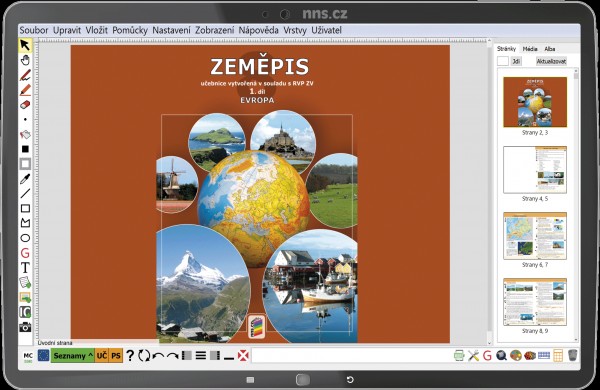Open the Upravit menu
Screen dimensions: 600x390
67,30
